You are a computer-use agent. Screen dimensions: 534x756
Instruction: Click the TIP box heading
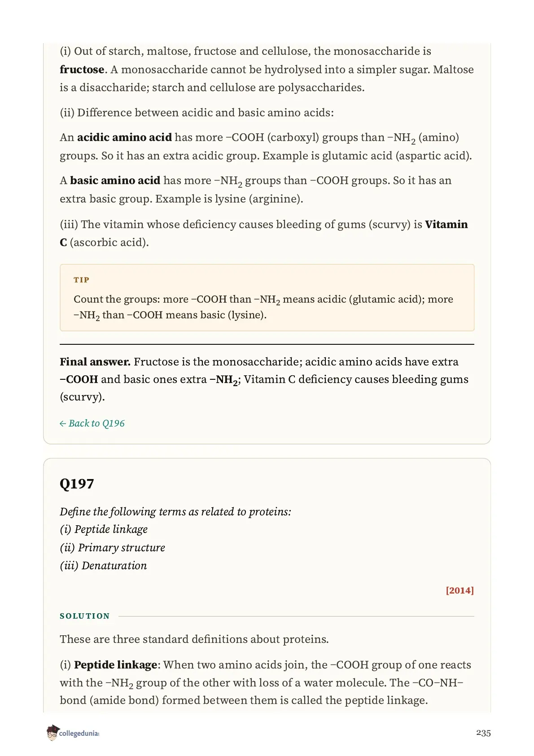82,280
